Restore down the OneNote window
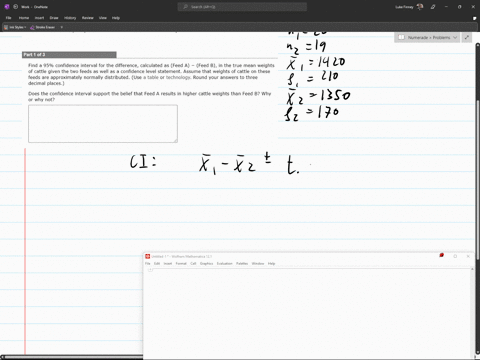This screenshot has width=480, height=360. click(x=460, y=7)
